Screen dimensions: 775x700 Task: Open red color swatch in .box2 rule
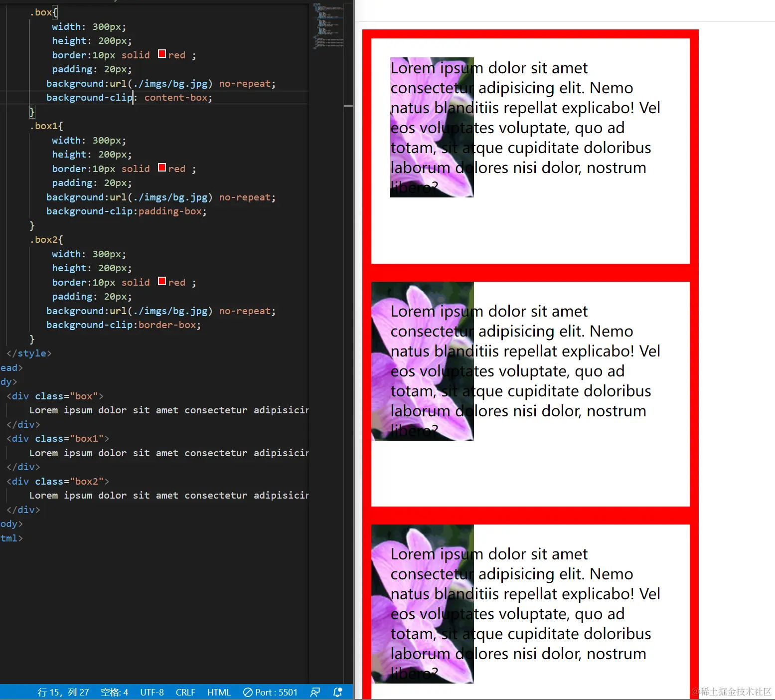(162, 281)
